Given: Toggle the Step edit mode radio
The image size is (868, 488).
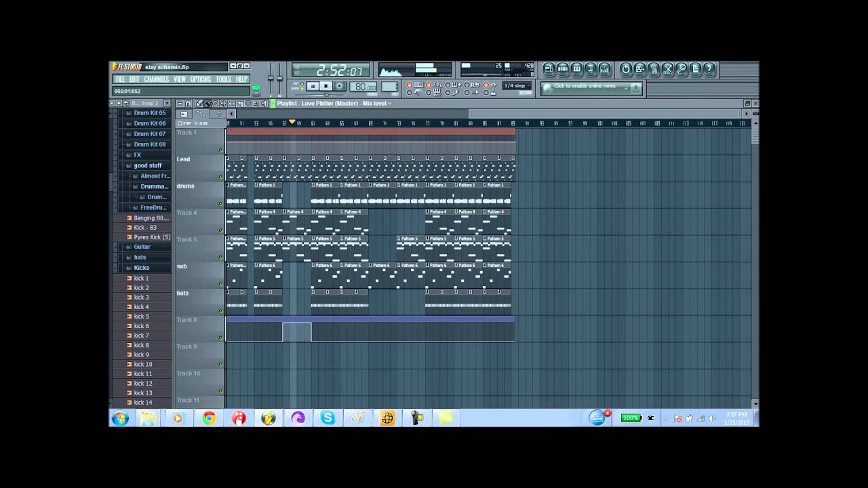Looking at the screenshot, I should (185, 123).
